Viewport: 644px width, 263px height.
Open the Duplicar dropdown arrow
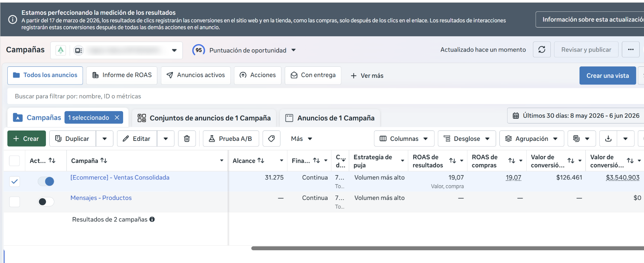tap(105, 139)
